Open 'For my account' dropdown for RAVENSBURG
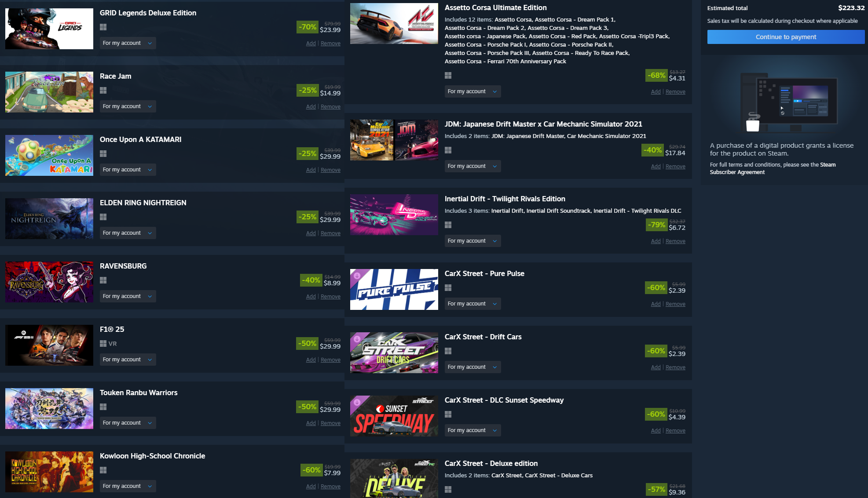The width and height of the screenshot is (868, 498). click(128, 296)
